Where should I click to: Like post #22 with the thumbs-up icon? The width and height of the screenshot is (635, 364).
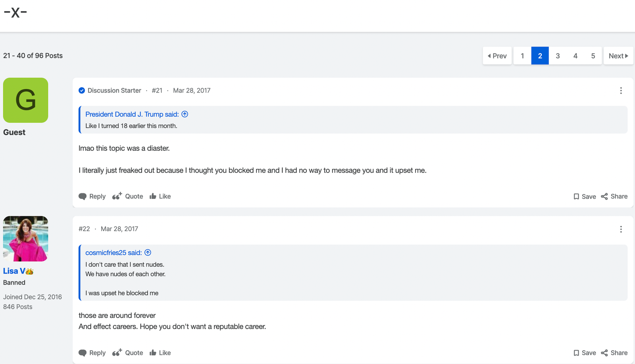pos(153,352)
